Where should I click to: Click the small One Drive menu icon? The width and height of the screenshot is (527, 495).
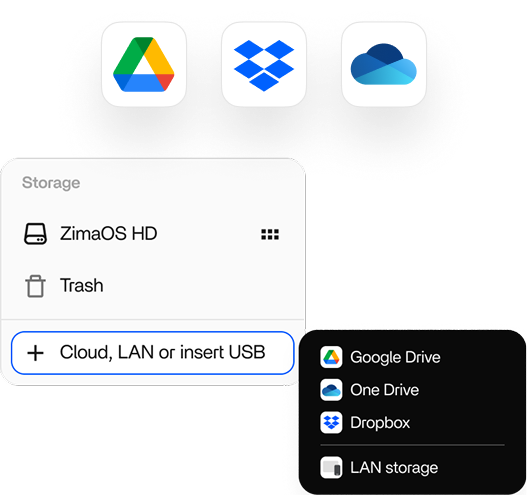[x=331, y=390]
